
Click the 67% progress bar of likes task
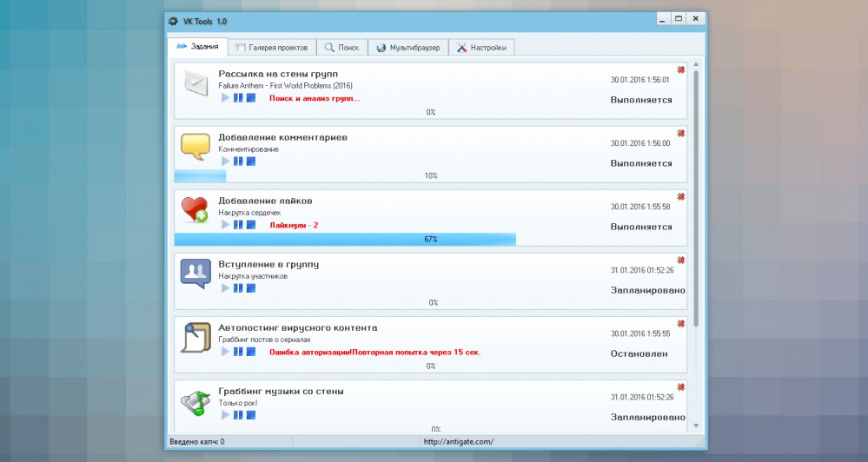[x=431, y=239]
